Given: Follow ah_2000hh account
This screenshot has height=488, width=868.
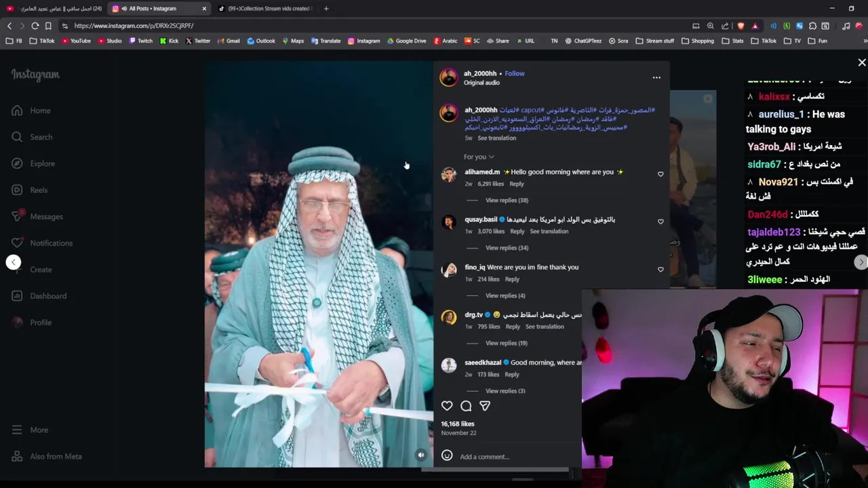Looking at the screenshot, I should pyautogui.click(x=515, y=73).
